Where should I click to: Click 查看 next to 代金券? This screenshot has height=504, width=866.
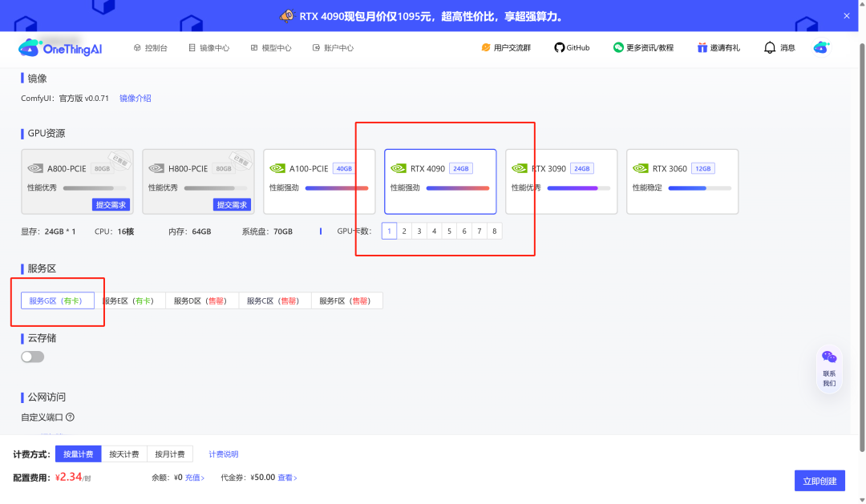click(x=287, y=478)
